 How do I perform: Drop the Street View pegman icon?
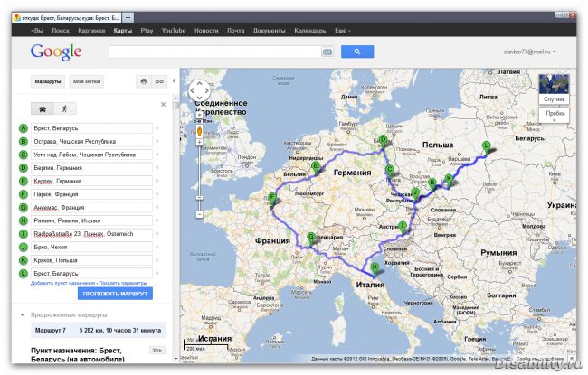(201, 131)
